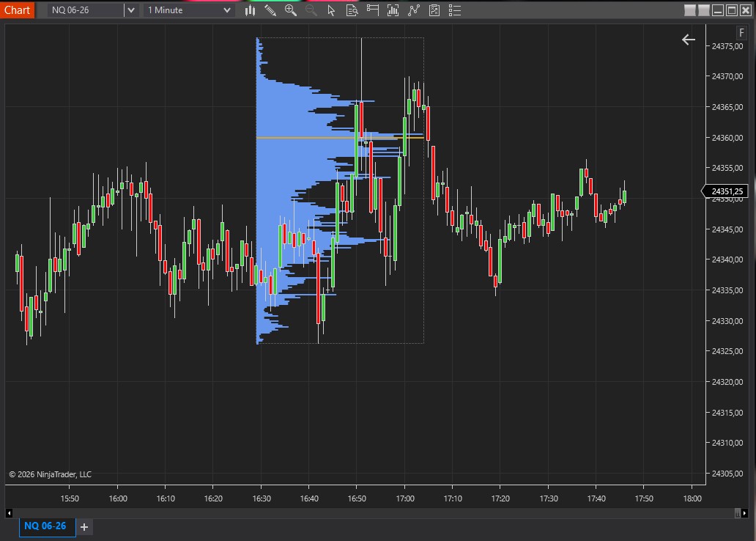
Task: Open the chart style bar type menu
Action: [x=251, y=10]
